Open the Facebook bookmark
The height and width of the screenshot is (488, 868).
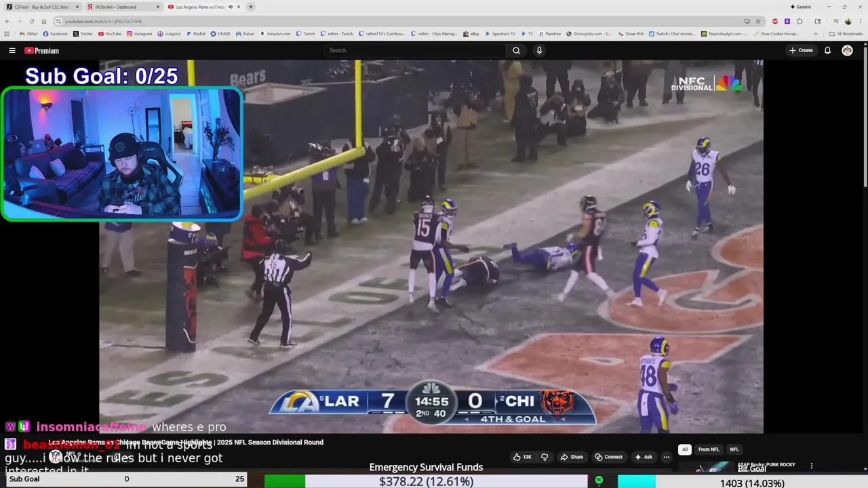tap(55, 33)
